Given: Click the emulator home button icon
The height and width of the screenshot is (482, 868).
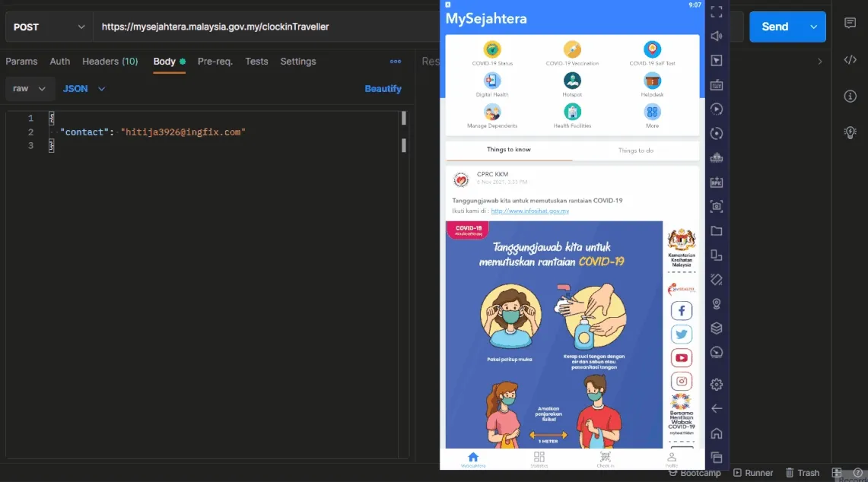Looking at the screenshot, I should click(x=717, y=433).
